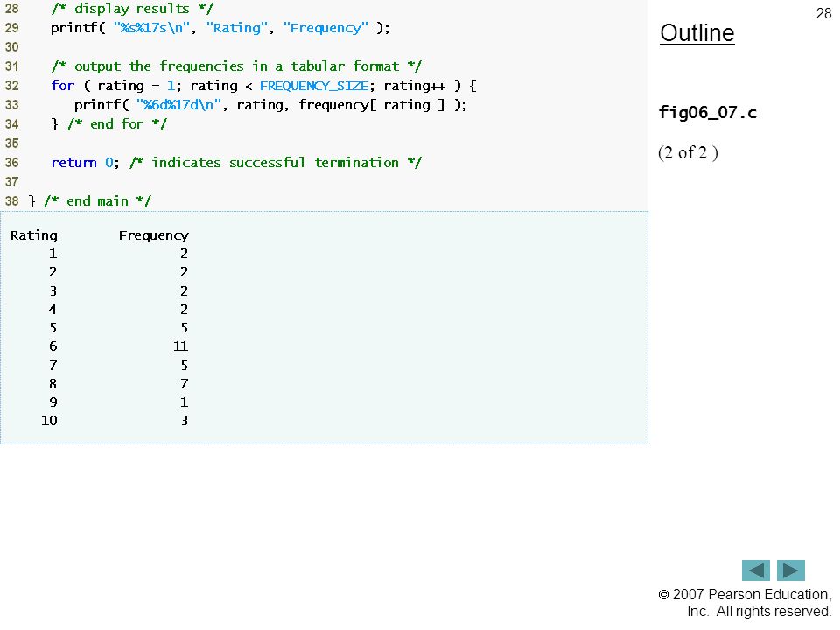The height and width of the screenshot is (630, 840).
Task: Click rating value 9 in output
Action: tap(52, 402)
